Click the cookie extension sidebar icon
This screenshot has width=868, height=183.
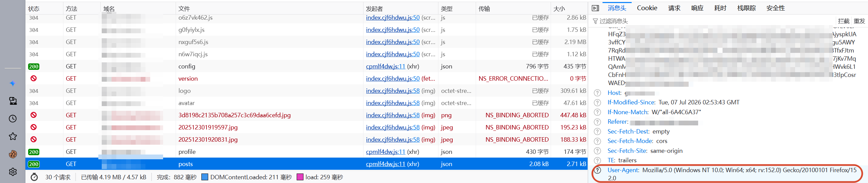point(13,154)
